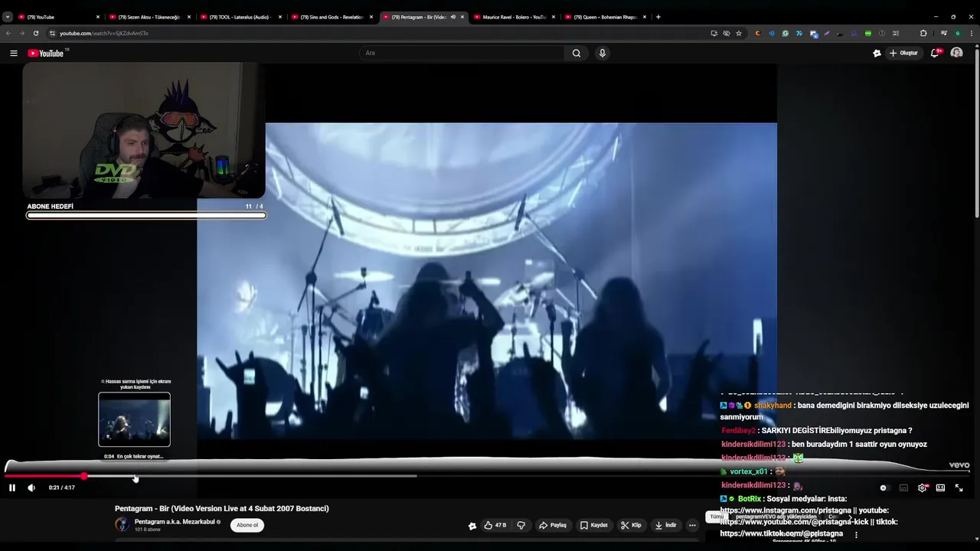980x551 pixels.
Task: Bookmark this page with star icon
Action: point(739,33)
